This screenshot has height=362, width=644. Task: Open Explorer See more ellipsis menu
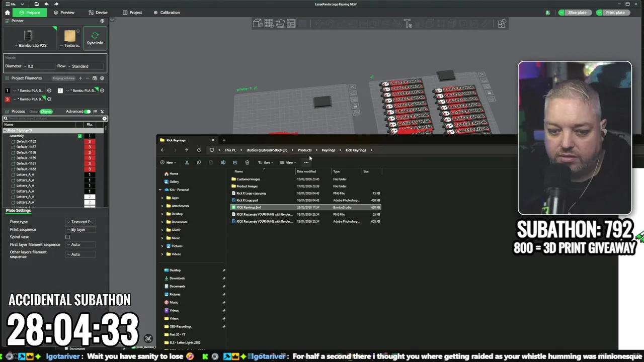[x=306, y=162]
